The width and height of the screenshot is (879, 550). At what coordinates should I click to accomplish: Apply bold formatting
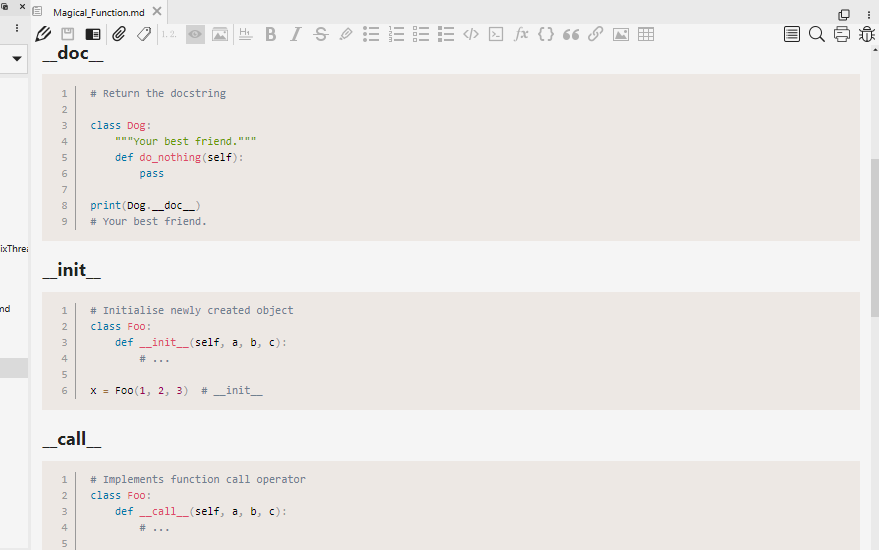tap(271, 34)
